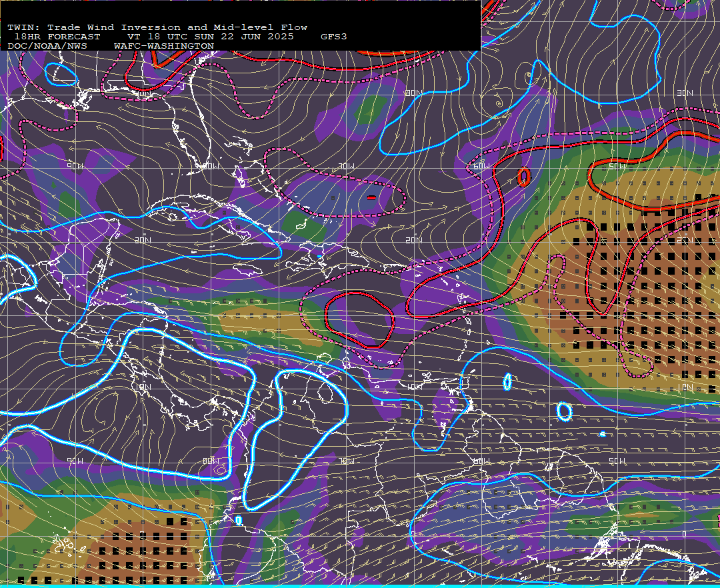Click the 90W label over the Gulf of Mexico

(75, 166)
